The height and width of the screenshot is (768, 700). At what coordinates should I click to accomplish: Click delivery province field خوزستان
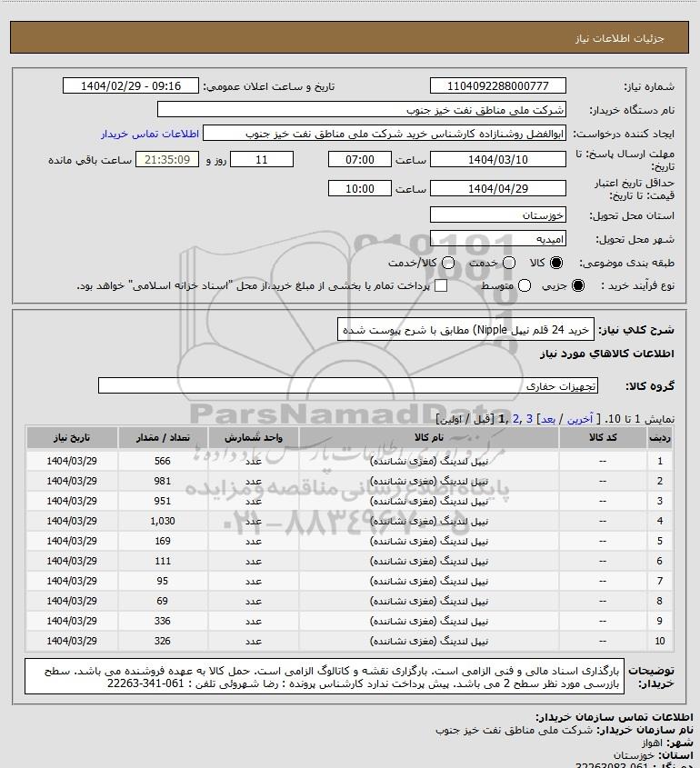(x=497, y=215)
